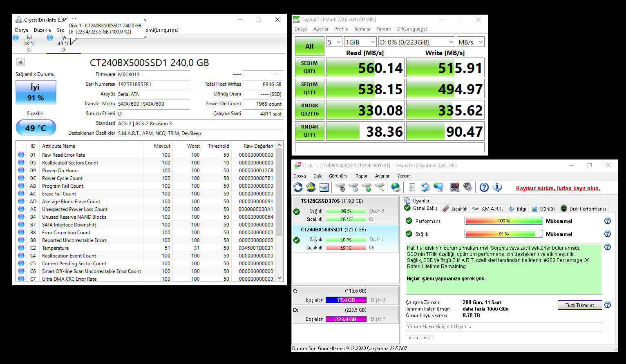The height and width of the screenshot is (364, 626).
Task: Open the MB/s unit dropdown
Action: 471,42
